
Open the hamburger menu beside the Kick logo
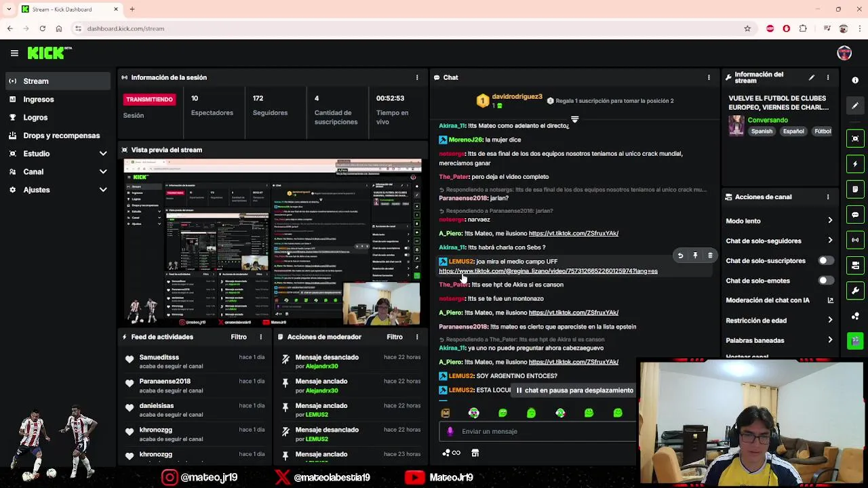point(14,53)
